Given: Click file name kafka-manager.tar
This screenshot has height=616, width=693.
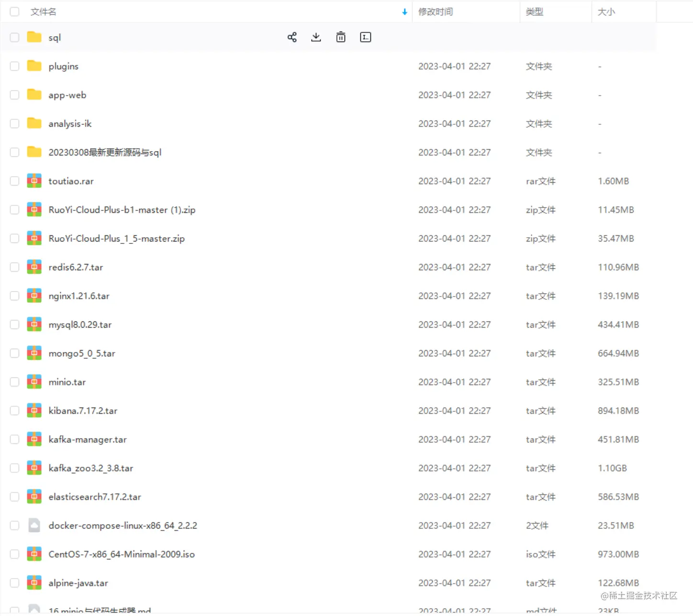Looking at the screenshot, I should point(88,440).
